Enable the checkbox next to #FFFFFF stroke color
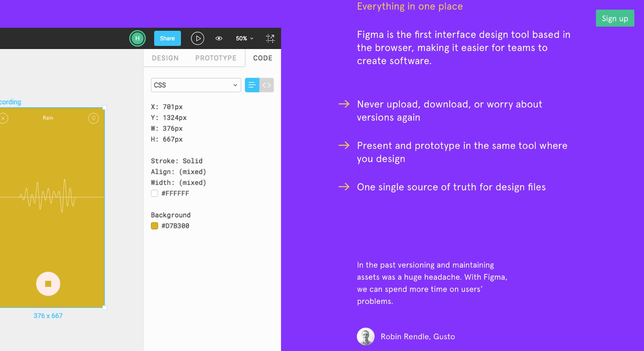Viewport: 644px width, 351px height. pyautogui.click(x=155, y=193)
